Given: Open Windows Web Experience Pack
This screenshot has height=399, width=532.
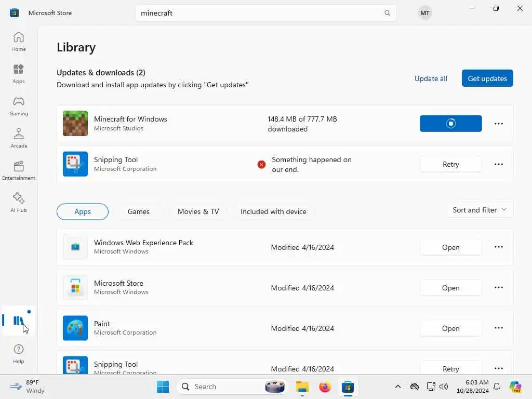Looking at the screenshot, I should pyautogui.click(x=450, y=247).
